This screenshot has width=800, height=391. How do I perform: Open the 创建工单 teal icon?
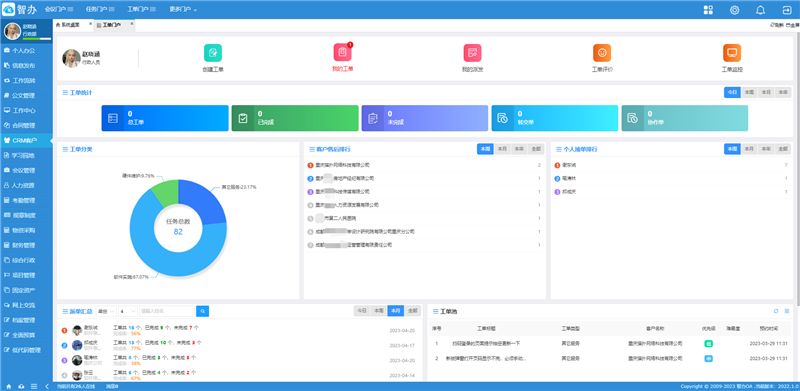point(213,53)
